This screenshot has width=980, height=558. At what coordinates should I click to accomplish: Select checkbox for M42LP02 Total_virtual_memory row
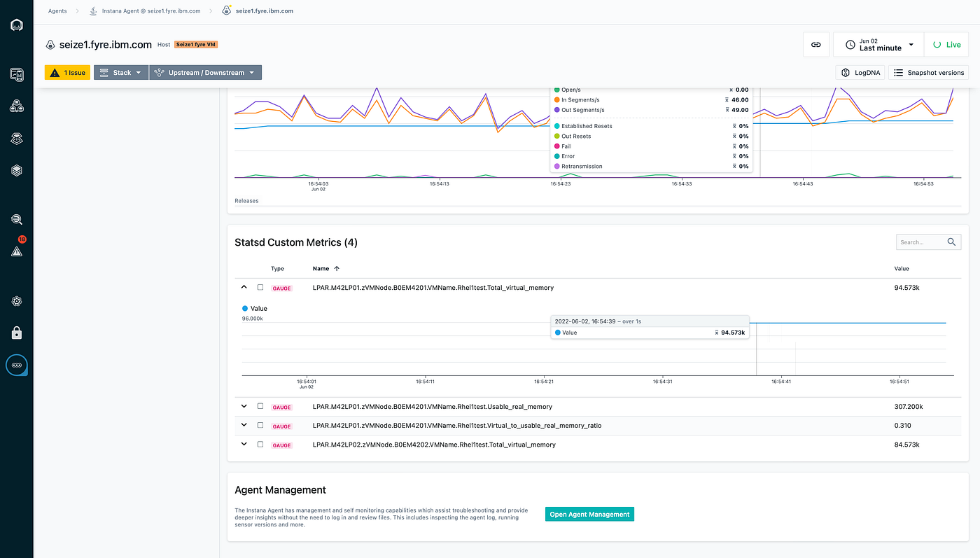pos(260,444)
